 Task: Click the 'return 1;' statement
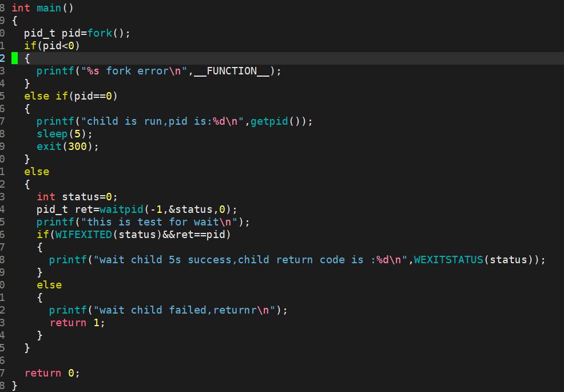point(77,323)
